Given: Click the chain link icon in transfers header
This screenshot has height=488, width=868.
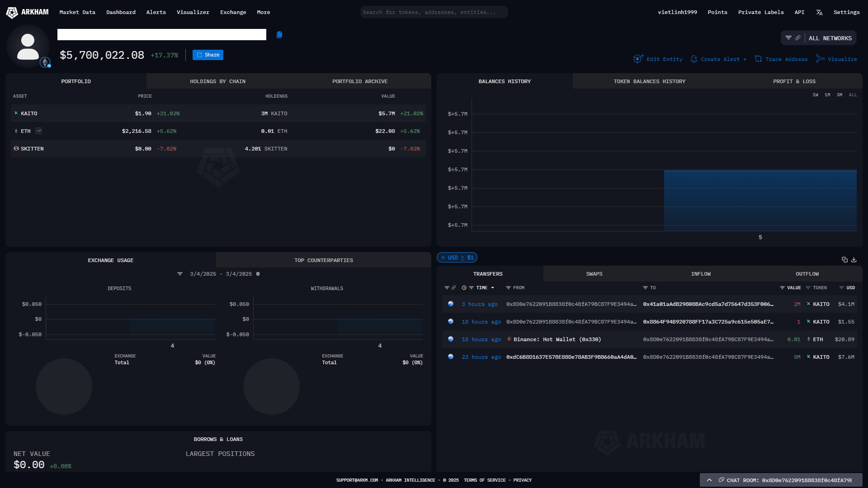Looking at the screenshot, I should point(454,288).
